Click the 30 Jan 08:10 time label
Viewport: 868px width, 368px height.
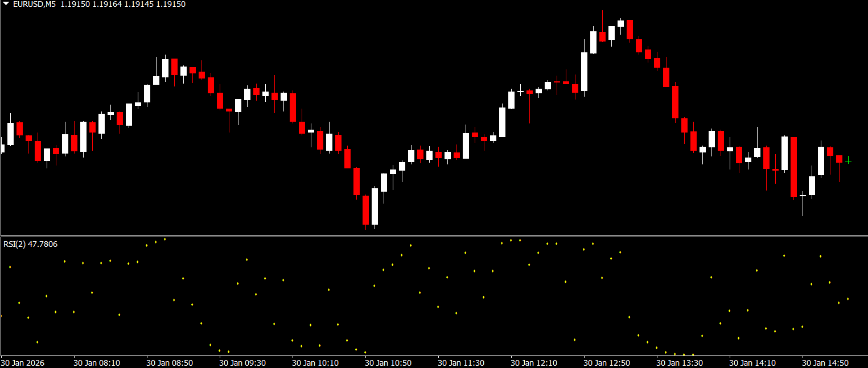coord(97,362)
